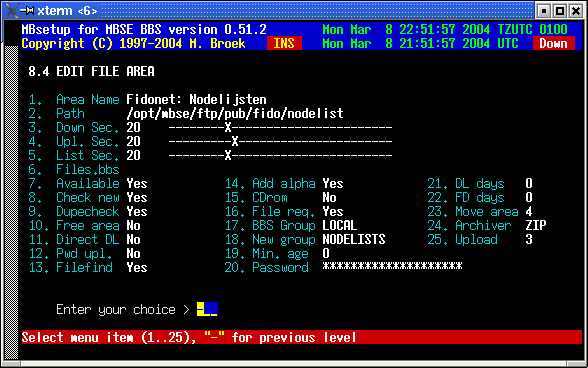
Task: Click the '13. Filefind' label
Action: click(x=70, y=268)
